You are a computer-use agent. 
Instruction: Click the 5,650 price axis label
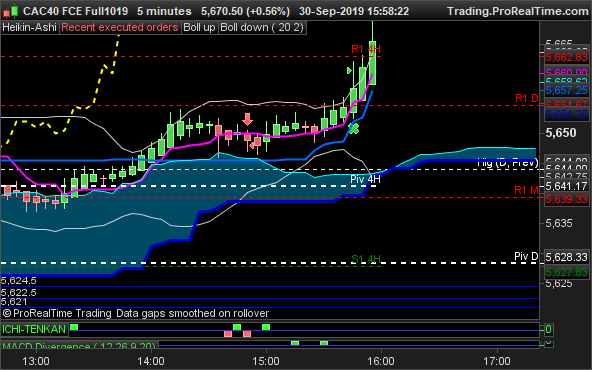(561, 133)
